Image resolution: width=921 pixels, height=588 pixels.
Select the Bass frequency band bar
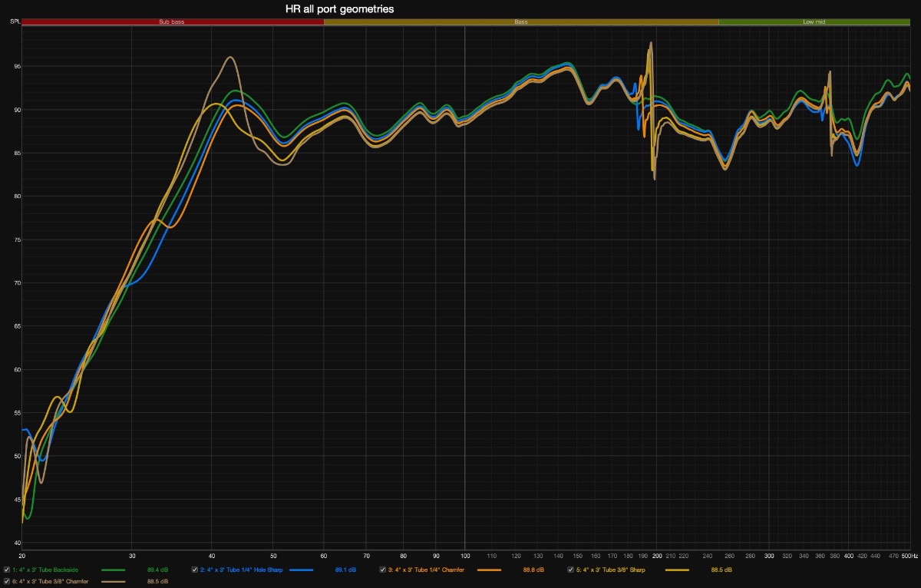[x=521, y=22]
